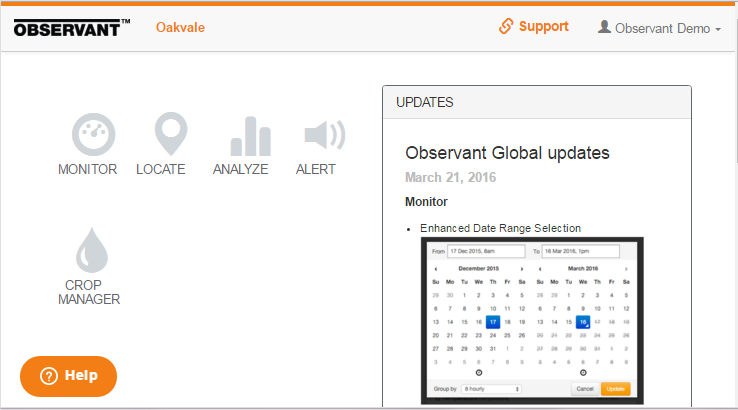This screenshot has height=410, width=738.
Task: Click the user silhouette icon
Action: point(604,27)
